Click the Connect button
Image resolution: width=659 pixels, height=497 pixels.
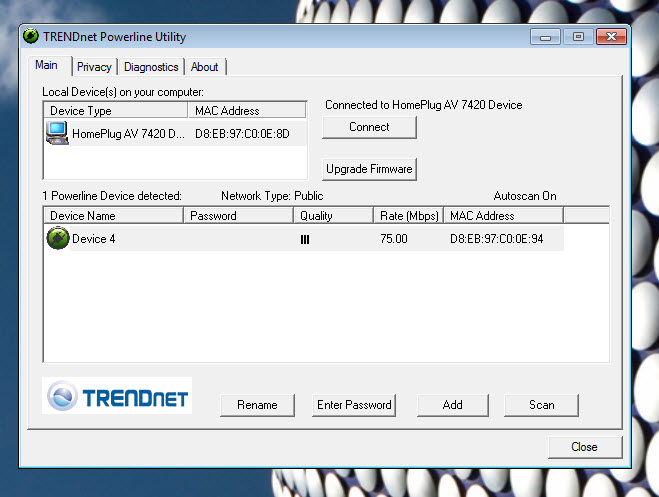click(x=369, y=127)
